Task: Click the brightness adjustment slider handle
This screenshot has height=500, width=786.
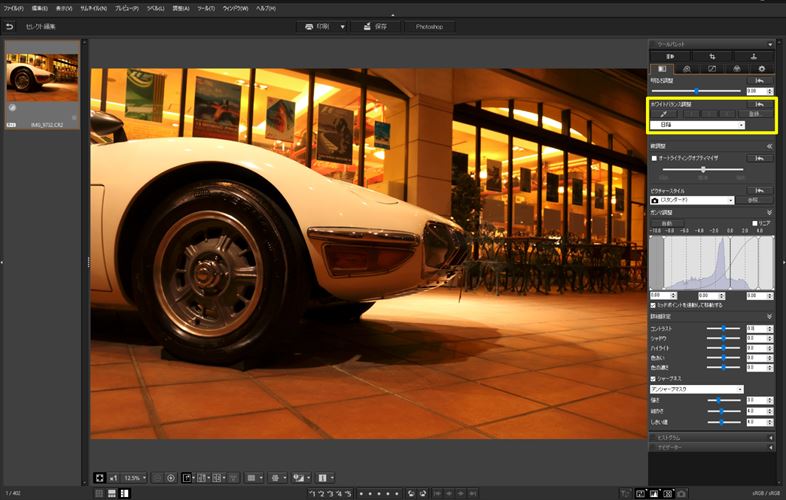Action: [x=696, y=91]
